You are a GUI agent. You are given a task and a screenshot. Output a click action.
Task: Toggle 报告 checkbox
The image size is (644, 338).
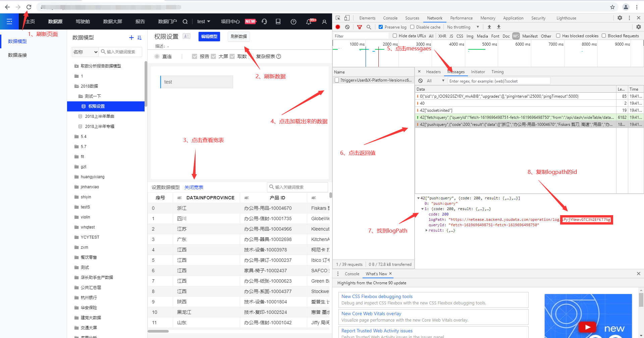click(x=195, y=56)
